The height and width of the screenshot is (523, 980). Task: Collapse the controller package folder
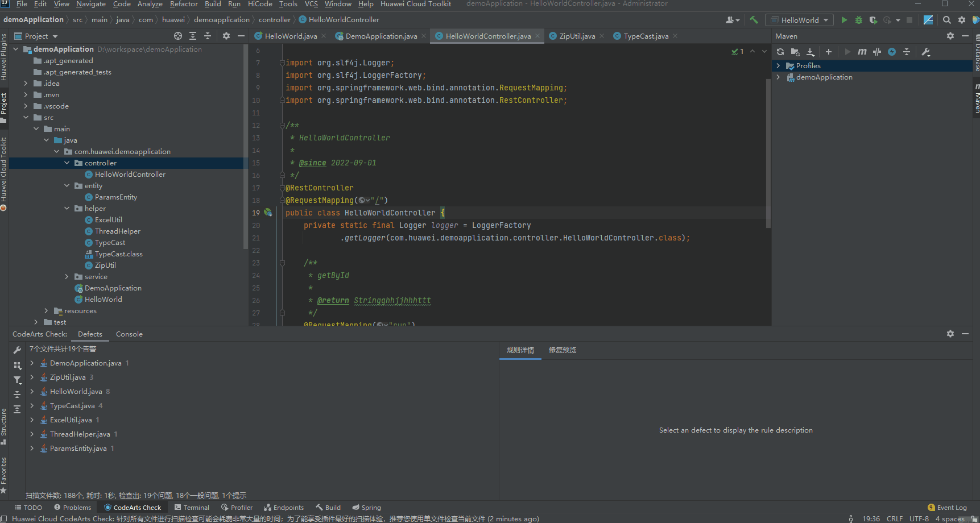(67, 163)
